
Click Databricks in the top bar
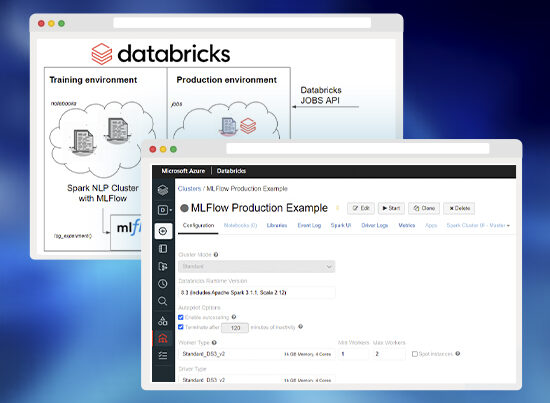coord(231,171)
